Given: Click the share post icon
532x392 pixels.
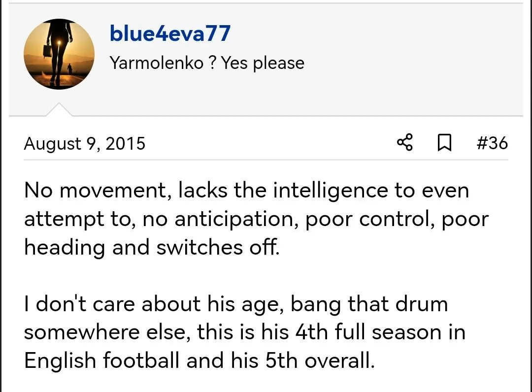Looking at the screenshot, I should (404, 143).
